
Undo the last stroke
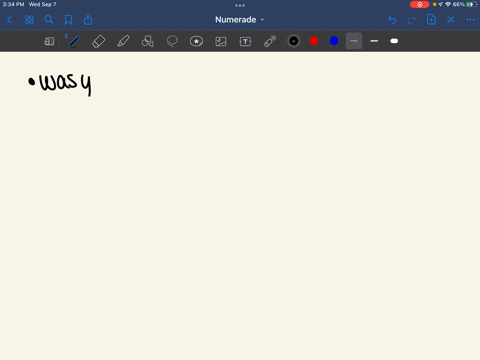click(392, 20)
